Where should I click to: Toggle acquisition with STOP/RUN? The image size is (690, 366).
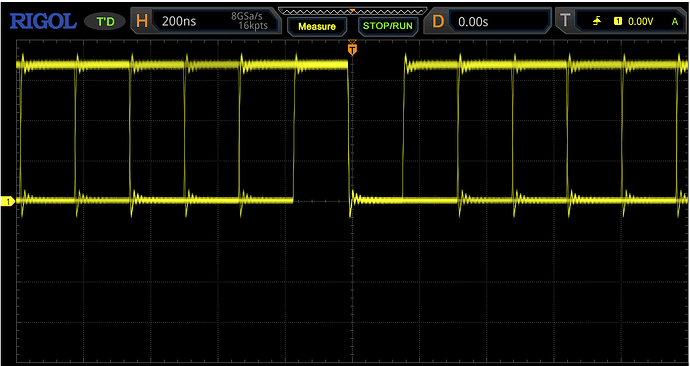(388, 26)
